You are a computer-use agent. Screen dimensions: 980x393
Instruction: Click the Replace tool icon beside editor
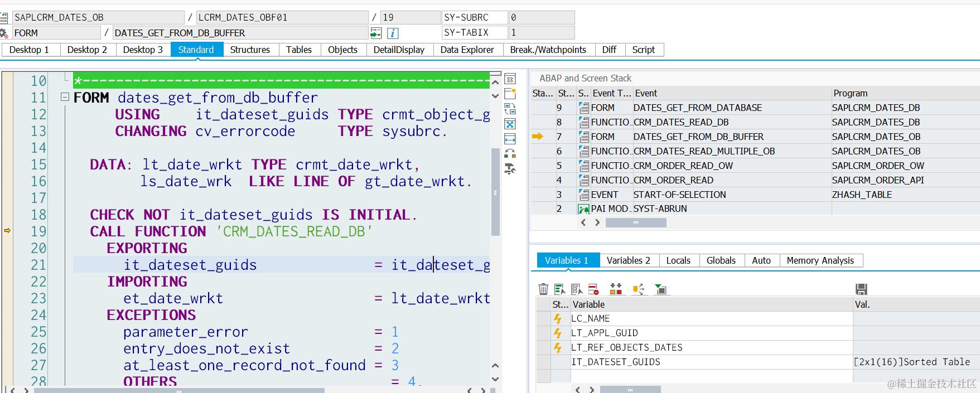coord(510,153)
